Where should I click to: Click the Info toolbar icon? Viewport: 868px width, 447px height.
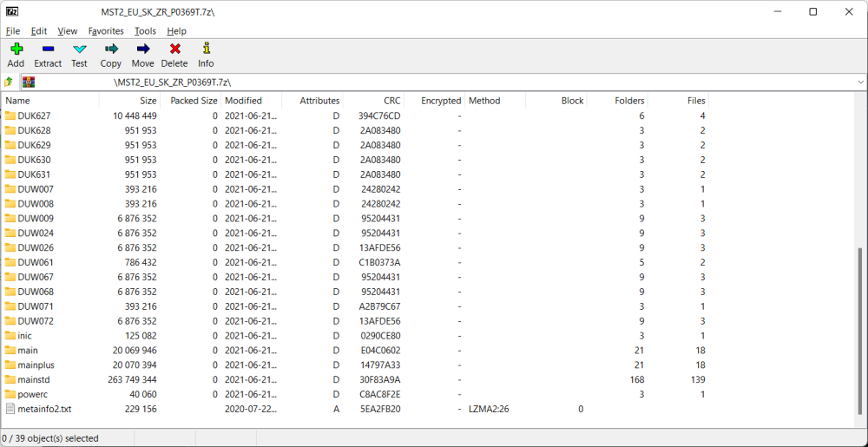[x=206, y=48]
